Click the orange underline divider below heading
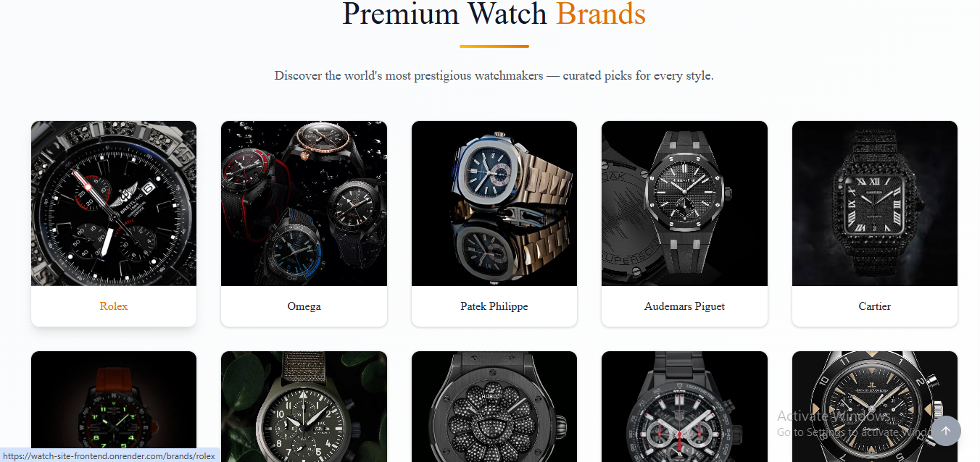This screenshot has height=462, width=980. tap(494, 46)
